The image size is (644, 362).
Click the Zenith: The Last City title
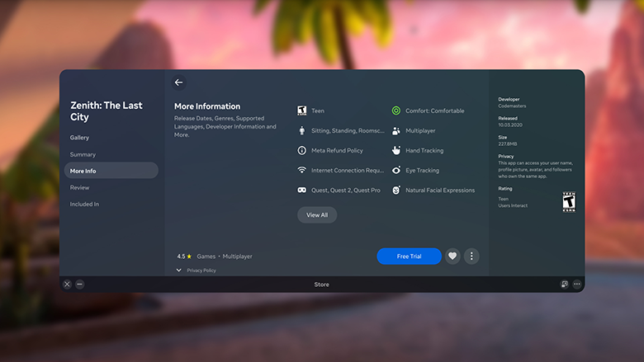[x=107, y=111]
